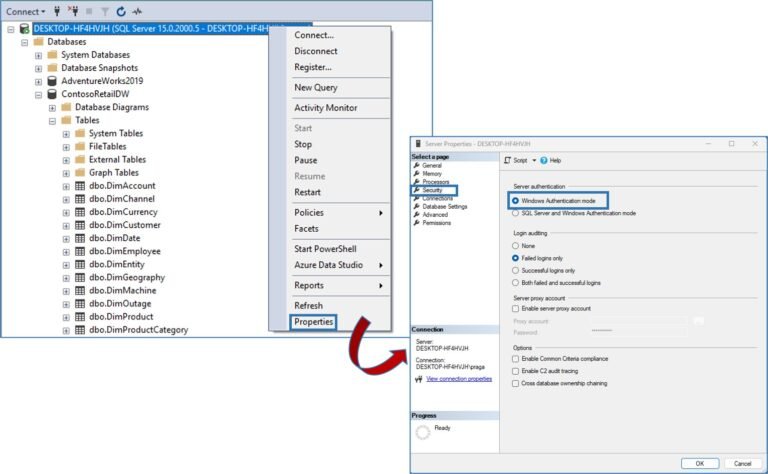Select the Memory page
Viewport: 768px width, 474px height.
(432, 173)
